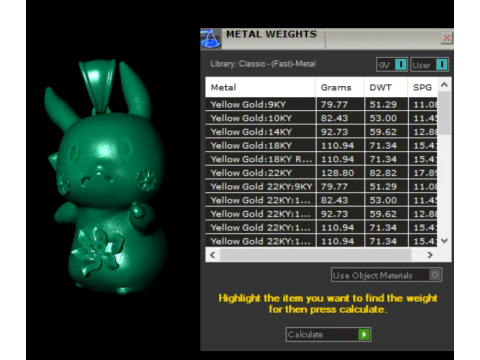This screenshot has height=360, width=480.
Task: Select the Yellow Gold:22KY row
Action: tap(322, 173)
